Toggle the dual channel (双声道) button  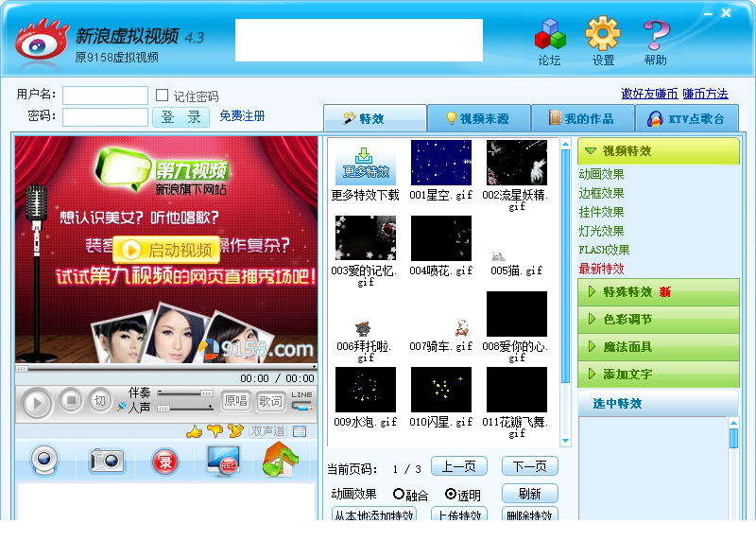[x=268, y=430]
